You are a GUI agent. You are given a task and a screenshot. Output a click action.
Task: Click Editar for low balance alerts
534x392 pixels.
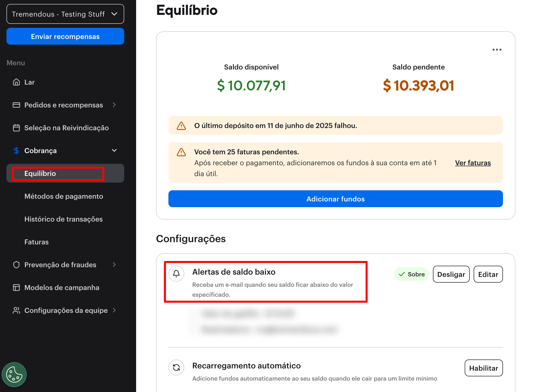488,274
